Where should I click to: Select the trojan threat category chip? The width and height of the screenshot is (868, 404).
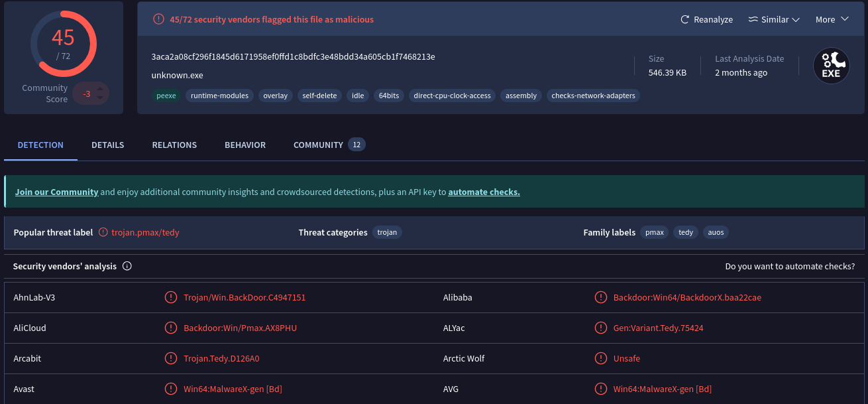[386, 232]
